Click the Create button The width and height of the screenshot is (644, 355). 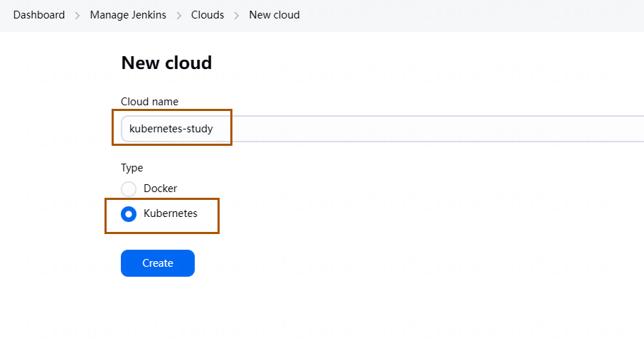(158, 263)
